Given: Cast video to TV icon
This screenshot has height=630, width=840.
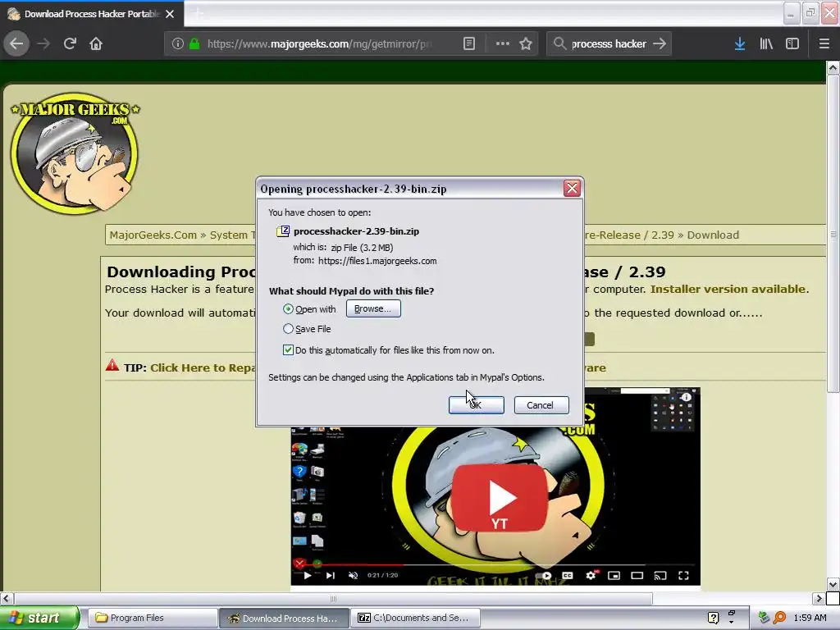Looking at the screenshot, I should (660, 575).
